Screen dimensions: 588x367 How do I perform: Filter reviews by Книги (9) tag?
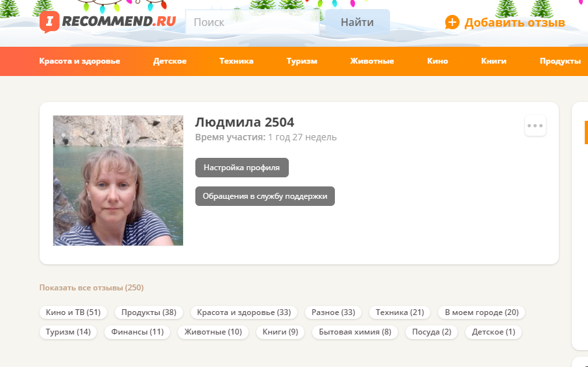pyautogui.click(x=280, y=332)
